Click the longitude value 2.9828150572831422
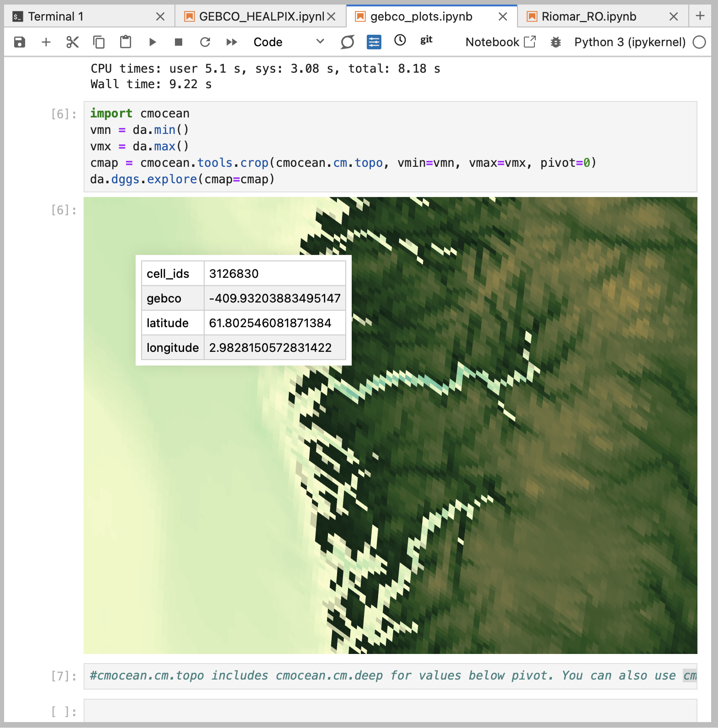Viewport: 718px width, 728px height. (x=275, y=348)
